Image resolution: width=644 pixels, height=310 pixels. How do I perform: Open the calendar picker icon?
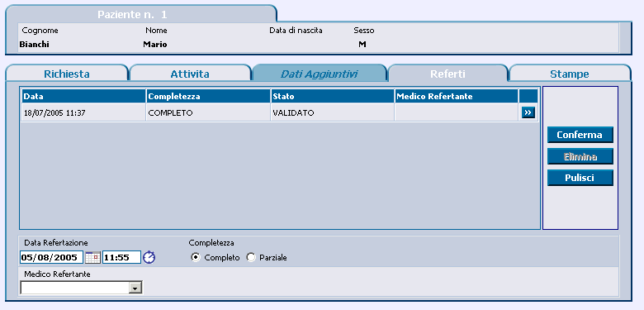point(92,258)
